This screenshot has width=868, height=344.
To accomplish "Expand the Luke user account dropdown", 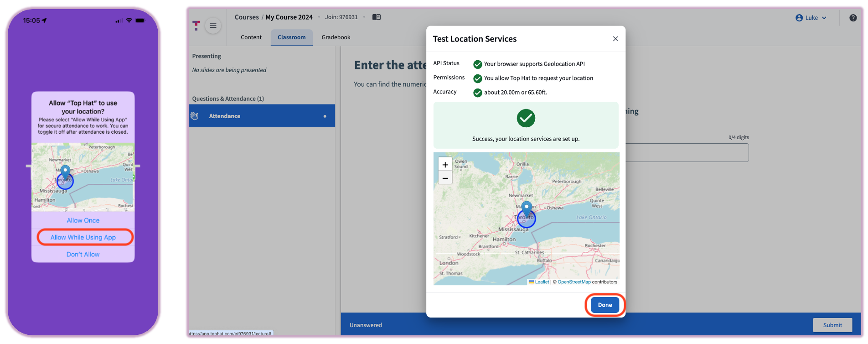I will click(811, 18).
